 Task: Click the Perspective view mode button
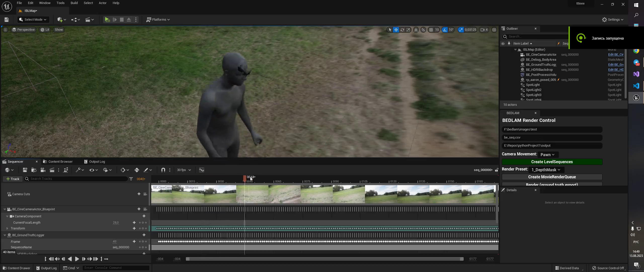[23, 30]
